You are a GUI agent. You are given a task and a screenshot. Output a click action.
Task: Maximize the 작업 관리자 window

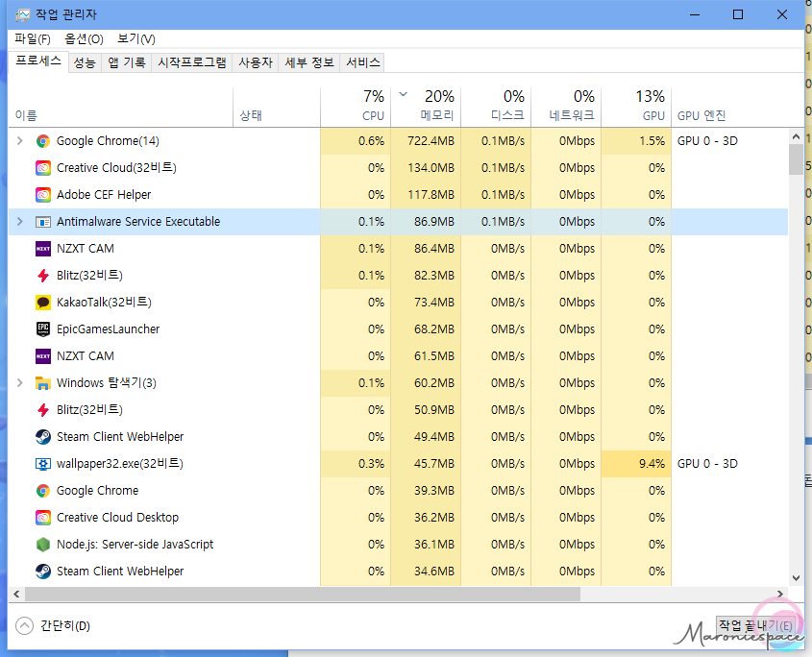pyautogui.click(x=738, y=14)
